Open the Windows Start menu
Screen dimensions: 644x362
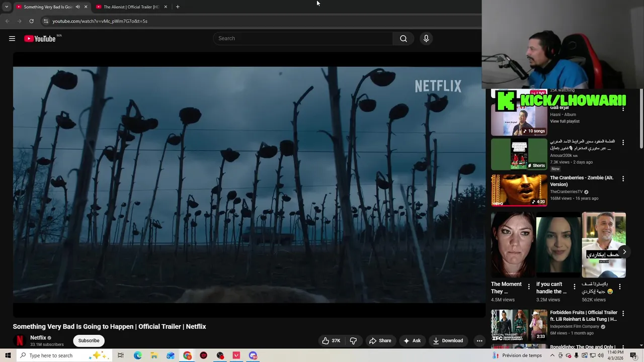click(8, 355)
